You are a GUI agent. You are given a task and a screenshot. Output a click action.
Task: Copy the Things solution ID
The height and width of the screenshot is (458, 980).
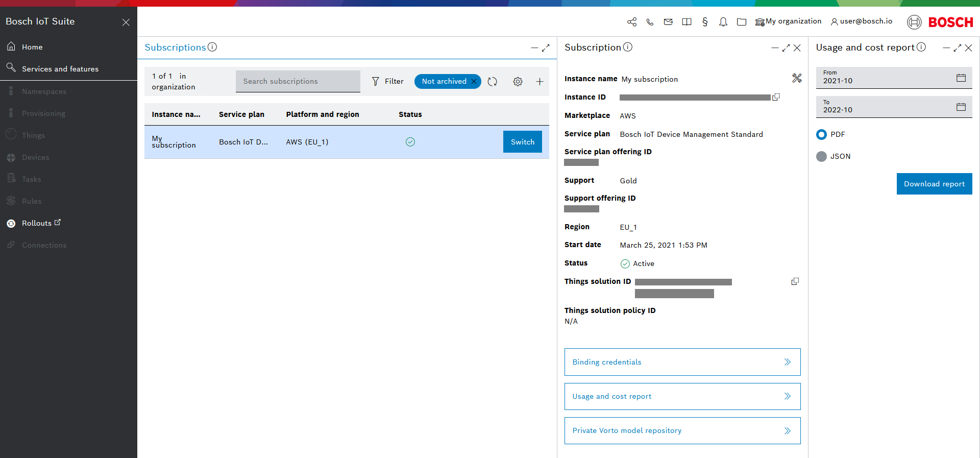point(795,281)
